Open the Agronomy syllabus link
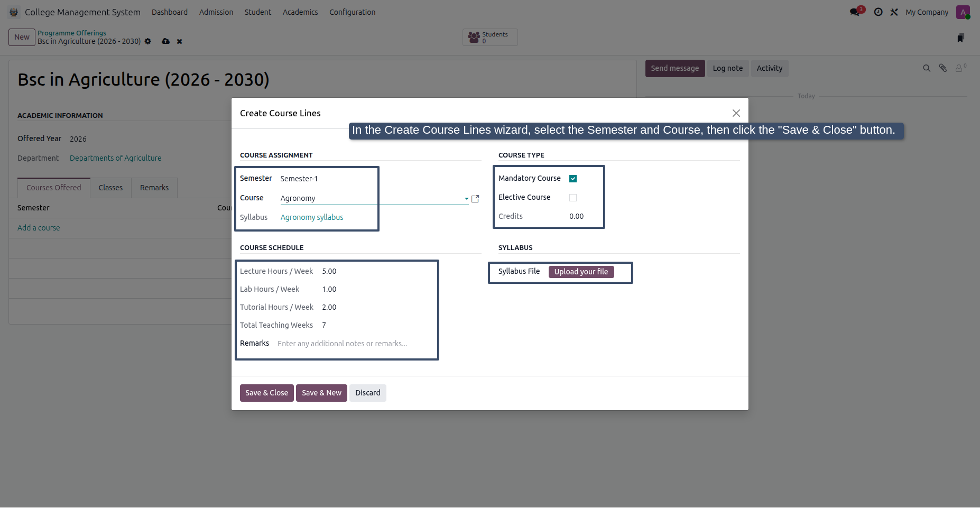 (312, 217)
